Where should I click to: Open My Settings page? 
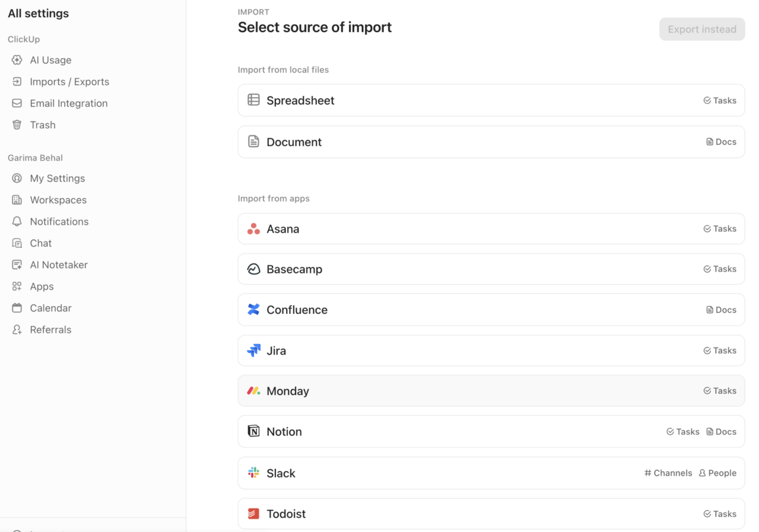[57, 178]
